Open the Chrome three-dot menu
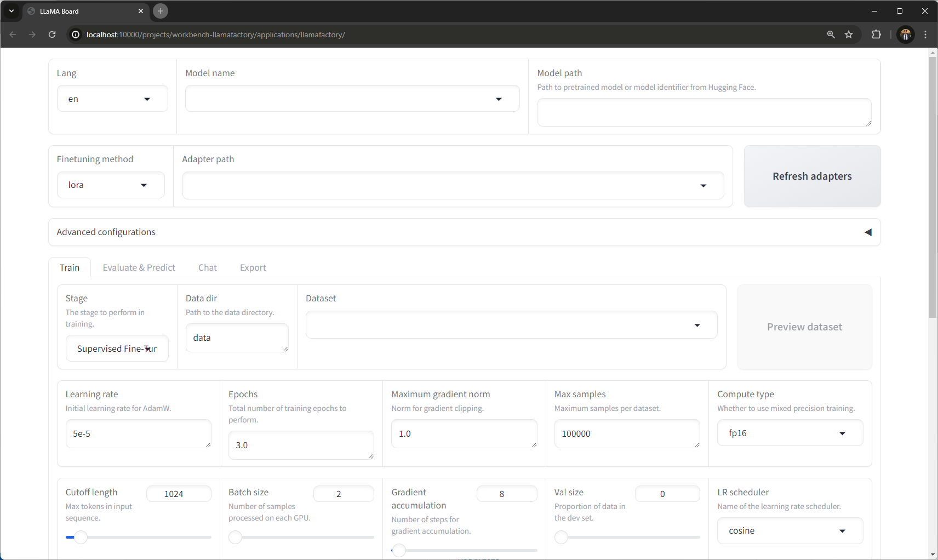The width and height of the screenshot is (938, 560). [x=925, y=35]
